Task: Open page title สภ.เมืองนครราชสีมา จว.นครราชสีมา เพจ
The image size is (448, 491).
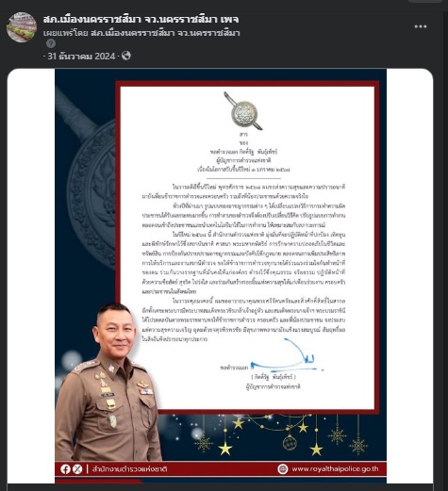Action: (141, 20)
